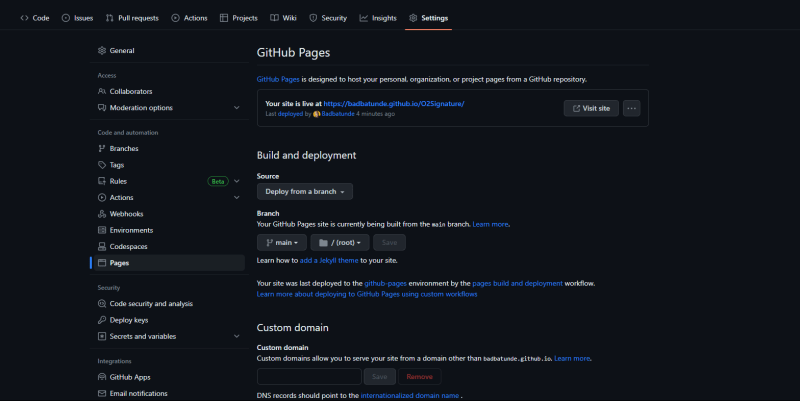Open the pages build and deployment link
Viewport: 800px width, 401px height.
(517, 283)
